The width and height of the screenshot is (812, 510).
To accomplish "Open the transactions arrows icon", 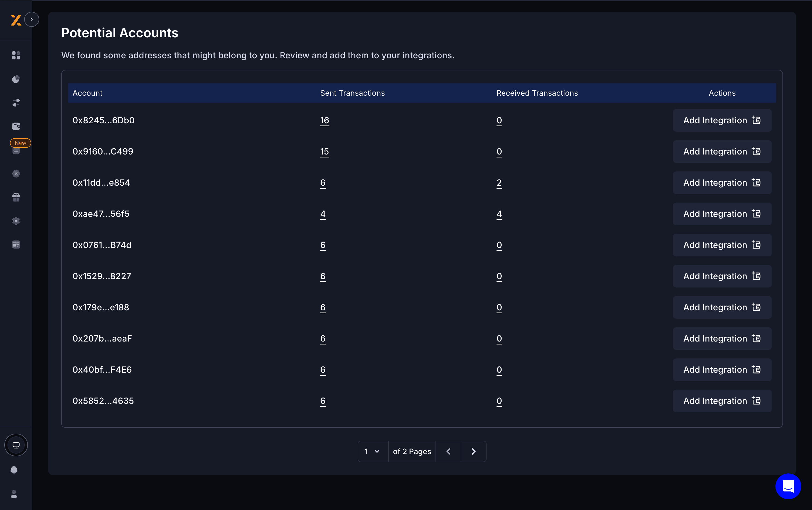I will click(16, 103).
